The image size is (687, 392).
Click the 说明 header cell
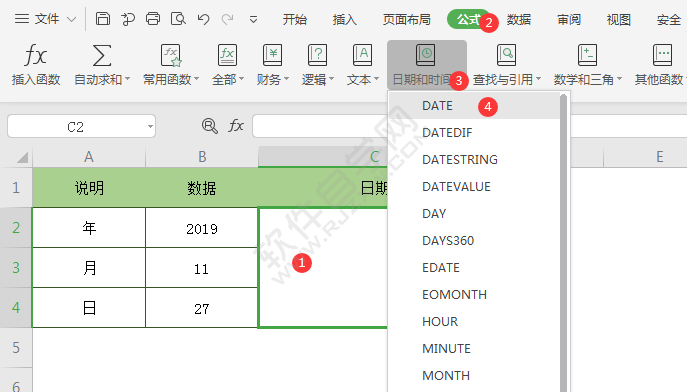click(89, 188)
